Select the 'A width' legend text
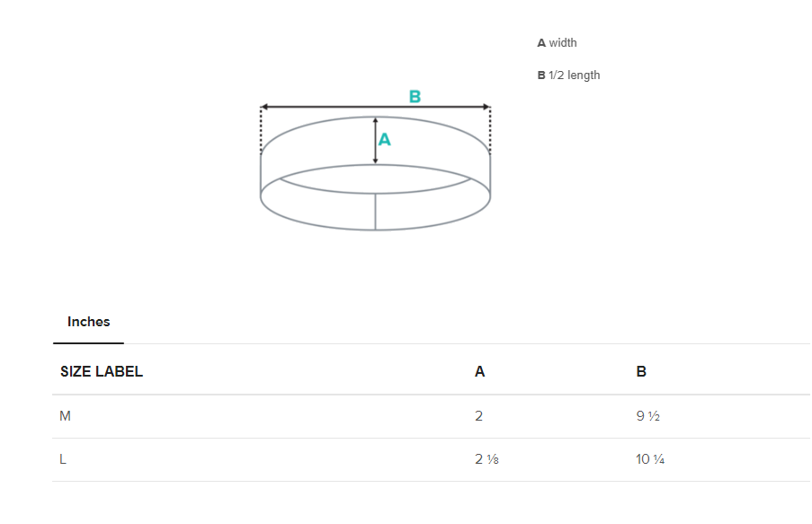Screen dimensions: 812x524 (x=557, y=43)
